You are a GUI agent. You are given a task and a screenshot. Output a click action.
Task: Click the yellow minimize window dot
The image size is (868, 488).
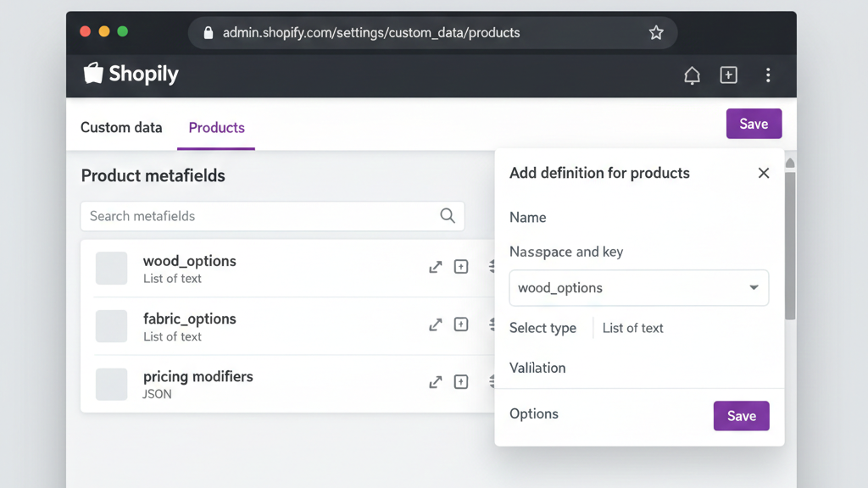tap(104, 31)
